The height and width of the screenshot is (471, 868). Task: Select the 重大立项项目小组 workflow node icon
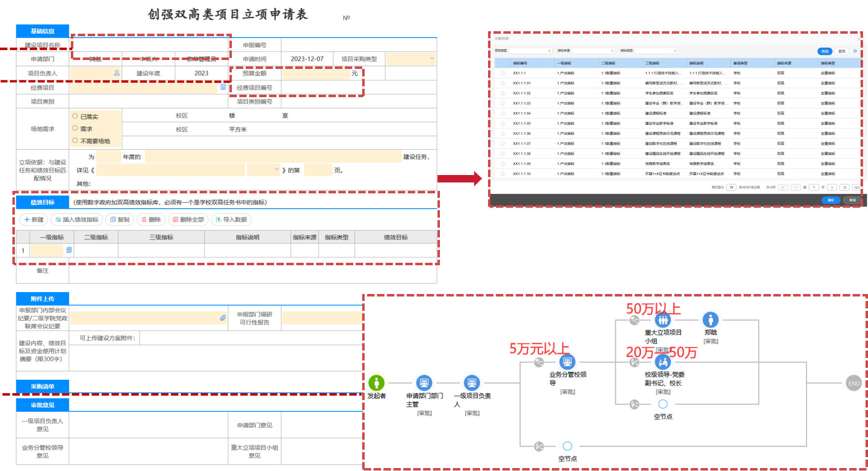coord(663,320)
